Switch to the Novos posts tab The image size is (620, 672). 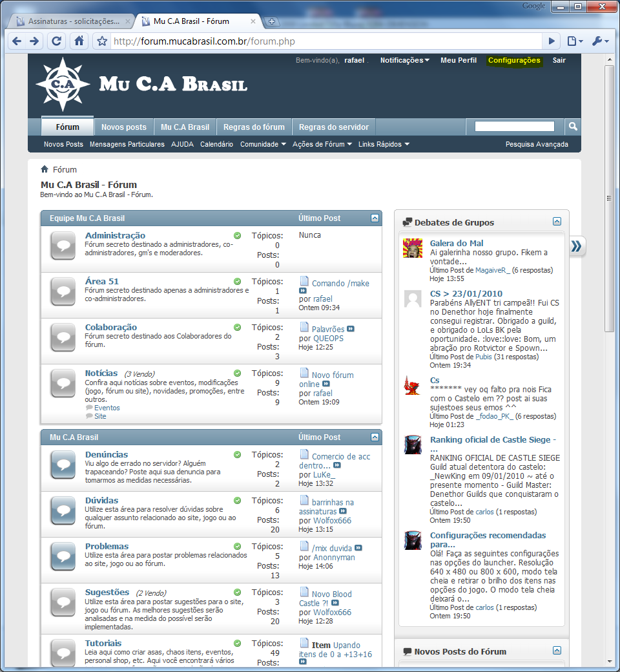click(x=124, y=127)
